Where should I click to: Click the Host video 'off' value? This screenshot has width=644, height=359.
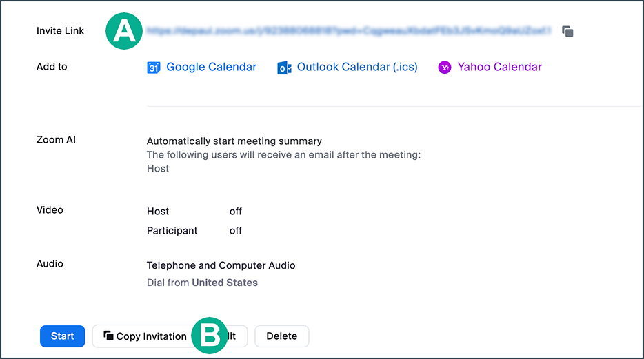click(235, 212)
